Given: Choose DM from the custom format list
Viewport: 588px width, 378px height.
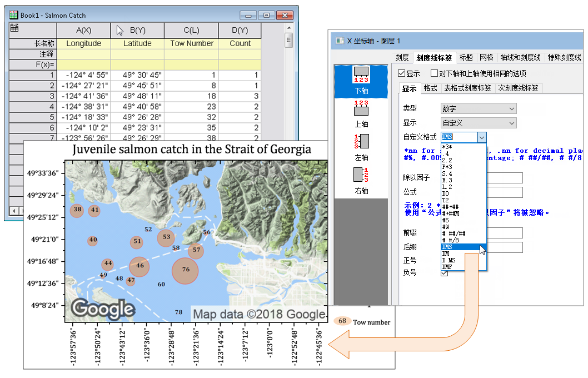Looking at the screenshot, I should 463,253.
